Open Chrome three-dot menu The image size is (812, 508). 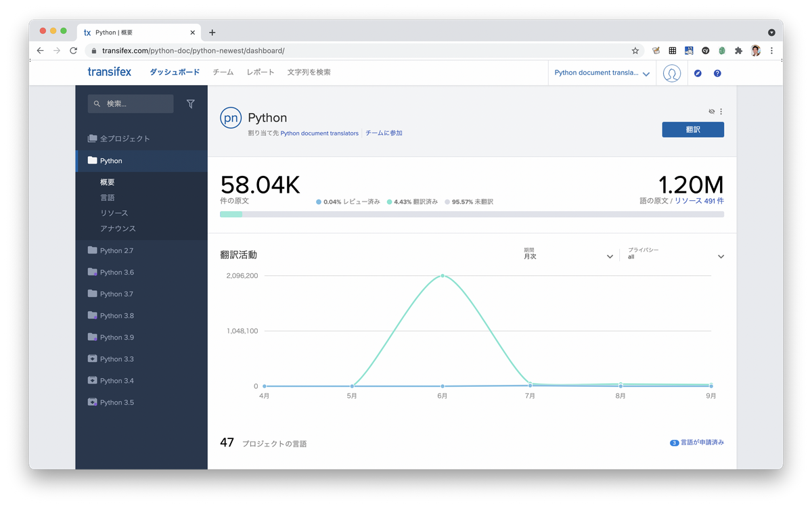tap(771, 51)
